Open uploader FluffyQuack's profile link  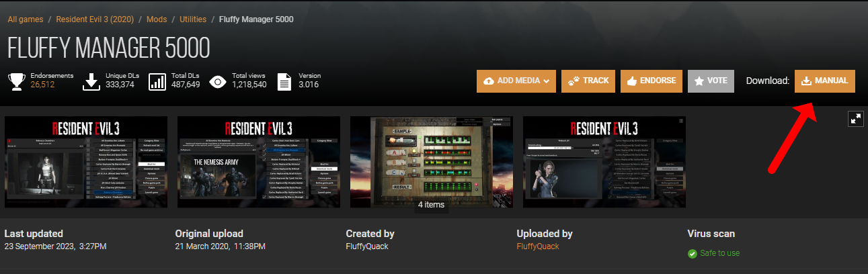[x=537, y=246]
